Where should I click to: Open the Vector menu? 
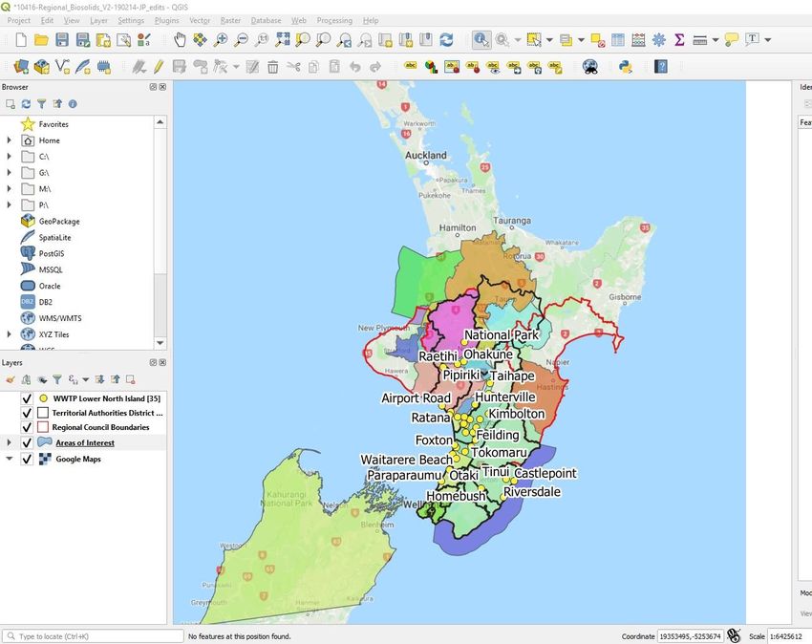coord(200,20)
